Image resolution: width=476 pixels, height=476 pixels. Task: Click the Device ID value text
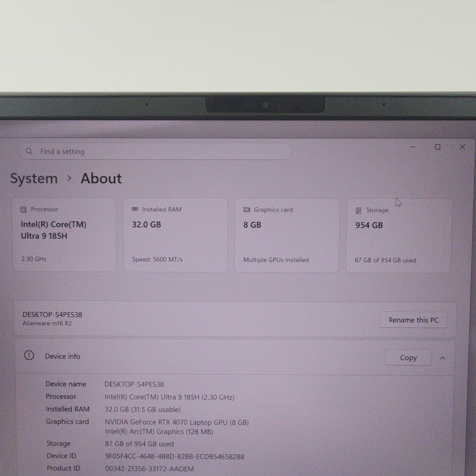click(175, 457)
